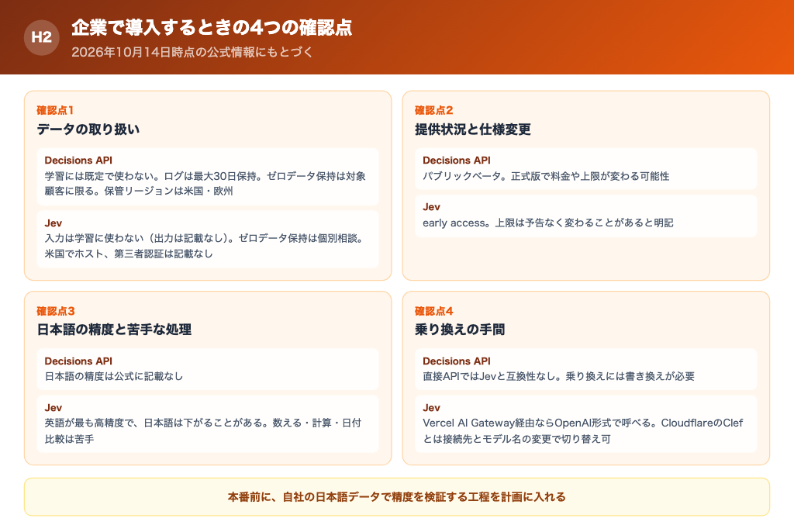794x532 pixels.
Task: Click the text starting パブリックベータ
Action: [546, 176]
